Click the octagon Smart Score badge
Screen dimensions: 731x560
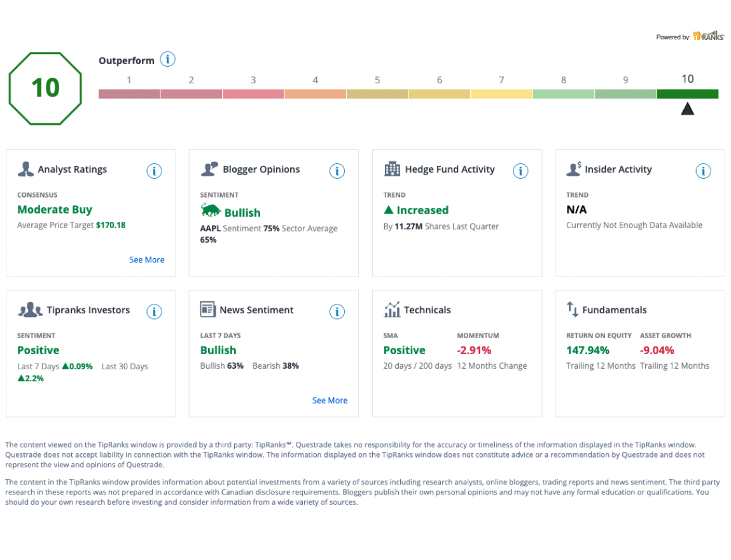coord(45,88)
